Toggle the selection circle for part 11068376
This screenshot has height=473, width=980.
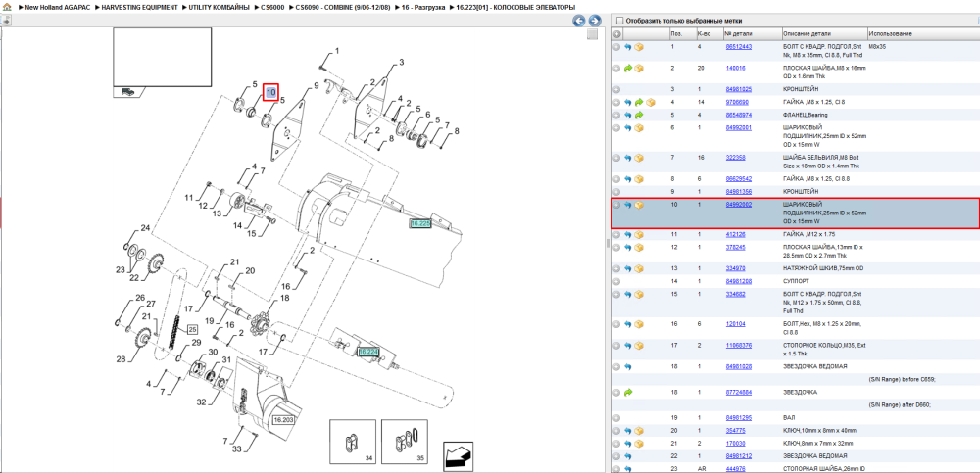(x=616, y=346)
